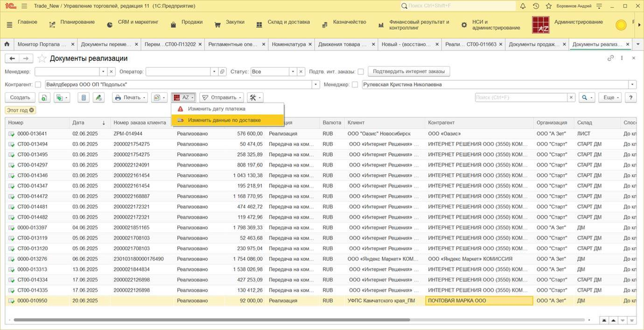Add Документы реализации to favorites via star
This screenshot has width=644, height=330.
click(42, 58)
